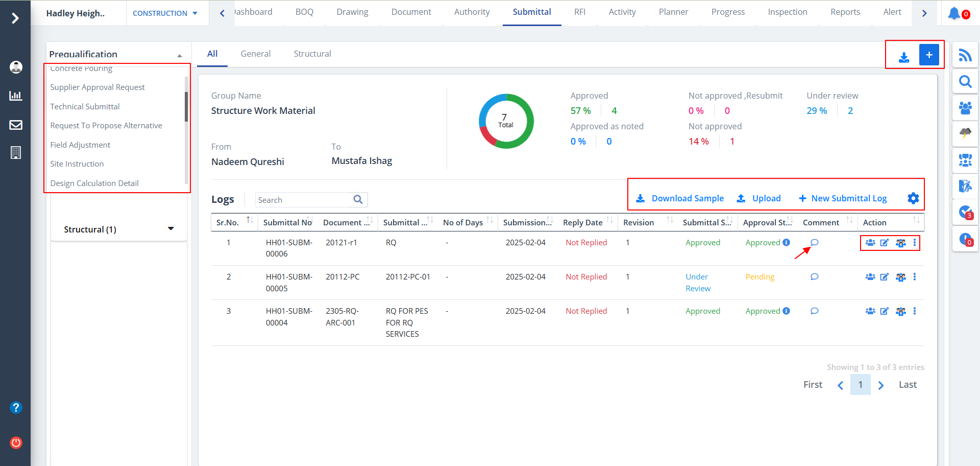Viewport: 980px width, 466px height.
Task: Click the power logout icon in sidebar
Action: 16,442
